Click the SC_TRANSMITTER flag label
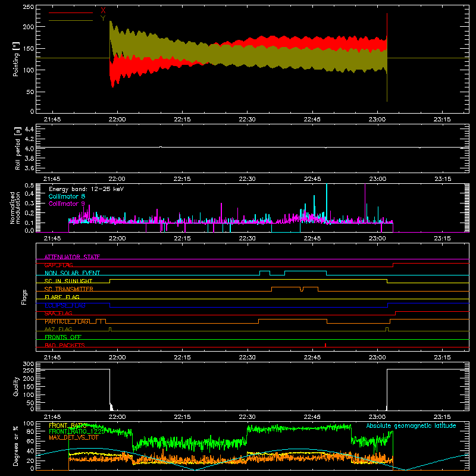476x476 pixels. 69,289
